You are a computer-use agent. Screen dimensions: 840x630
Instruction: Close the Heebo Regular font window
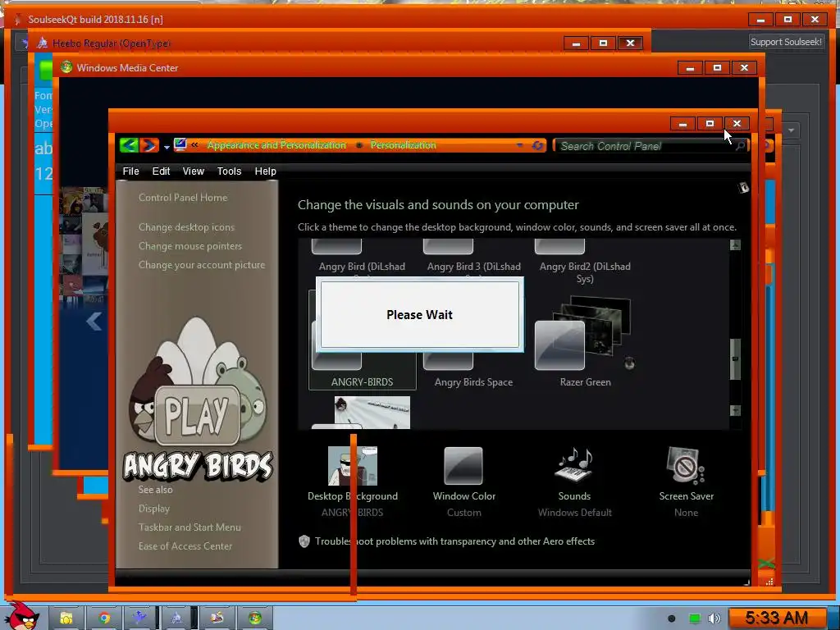630,43
